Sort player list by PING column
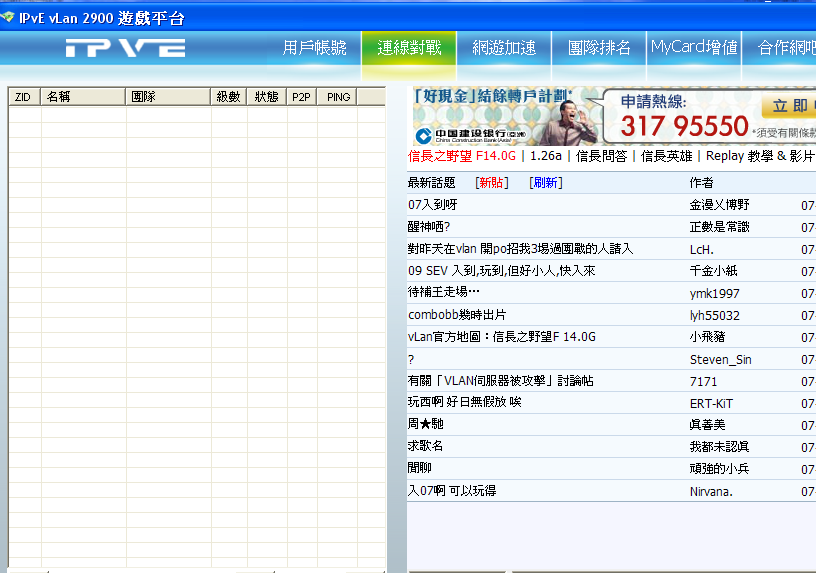Viewport: 816px width, 573px height. [338, 97]
